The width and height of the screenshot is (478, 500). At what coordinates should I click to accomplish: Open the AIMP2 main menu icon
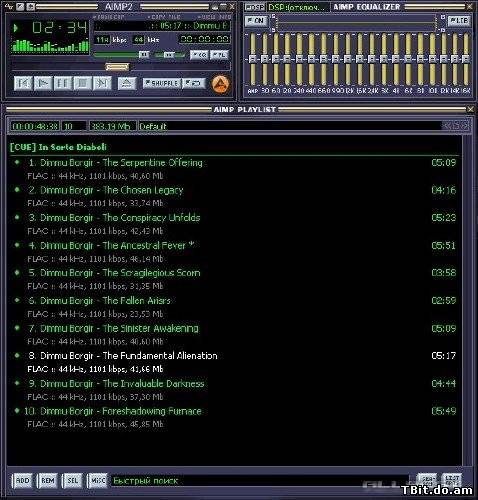(9, 6)
